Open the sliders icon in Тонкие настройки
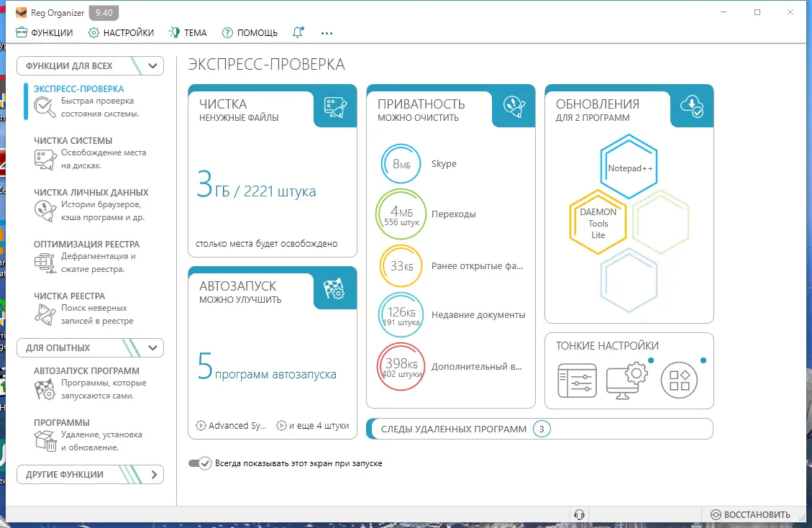This screenshot has width=812, height=528. pyautogui.click(x=577, y=380)
